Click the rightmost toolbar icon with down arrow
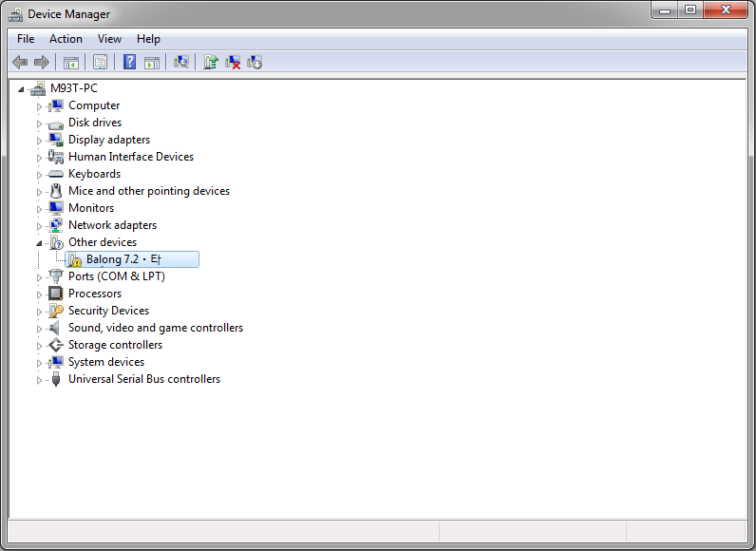Image resolution: width=756 pixels, height=551 pixels. [255, 62]
